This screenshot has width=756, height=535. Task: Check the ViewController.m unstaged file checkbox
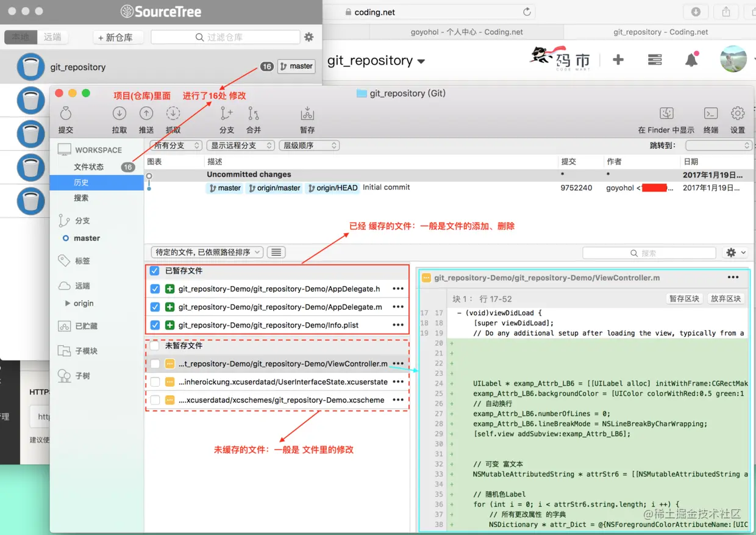pos(155,364)
